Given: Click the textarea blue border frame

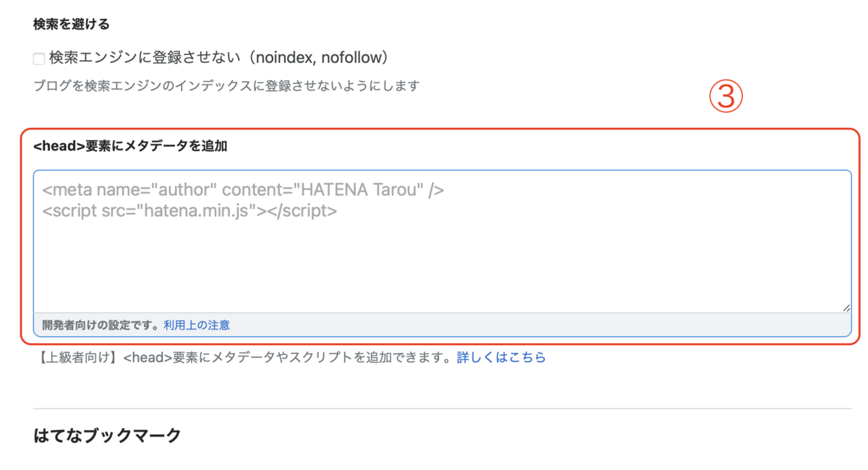Looking at the screenshot, I should click(434, 168).
